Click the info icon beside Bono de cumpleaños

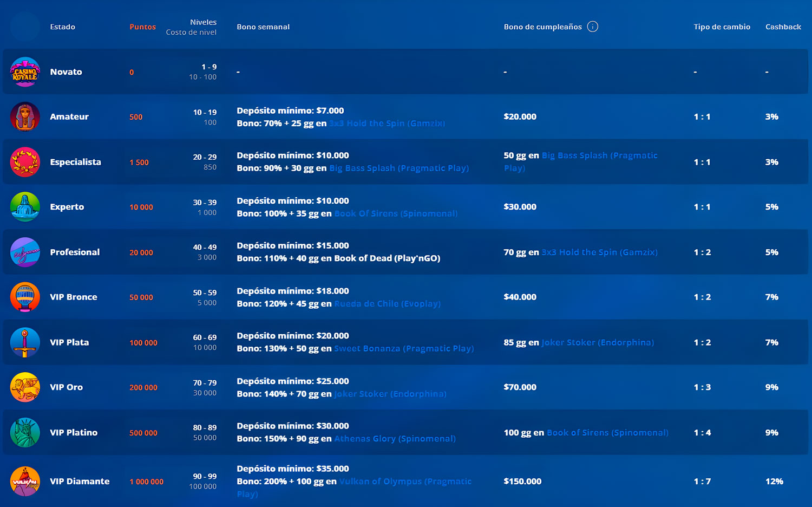[593, 27]
